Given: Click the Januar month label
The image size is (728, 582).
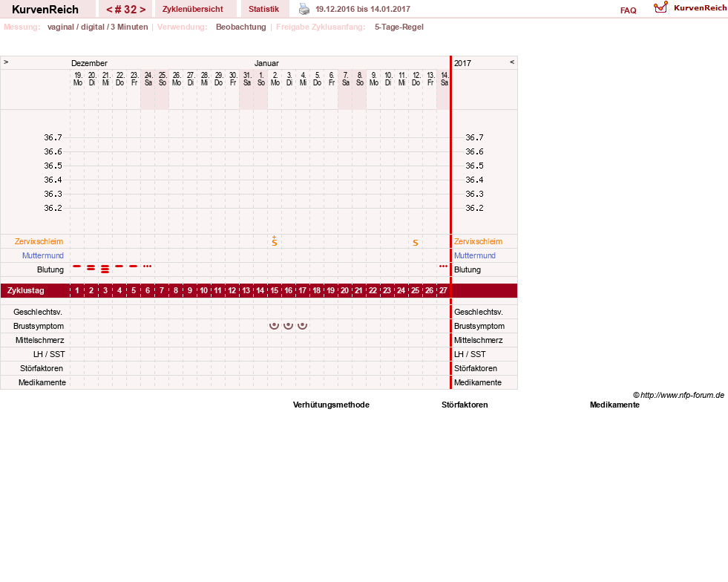Looking at the screenshot, I should (266, 63).
